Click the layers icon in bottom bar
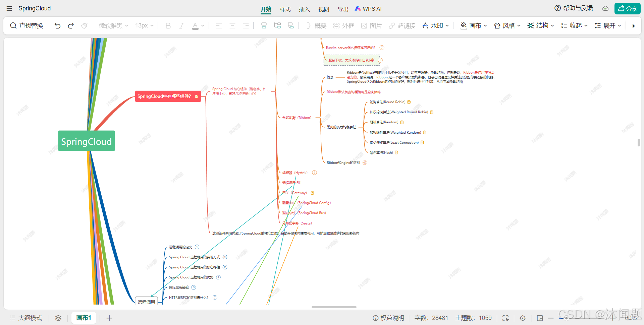The image size is (644, 325). click(x=58, y=318)
